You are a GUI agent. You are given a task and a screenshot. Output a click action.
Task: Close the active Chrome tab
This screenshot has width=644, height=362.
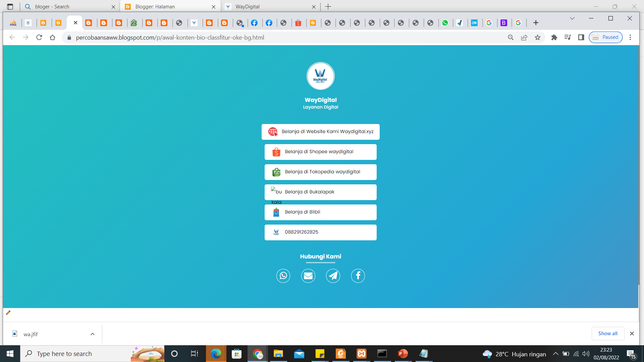(x=75, y=23)
